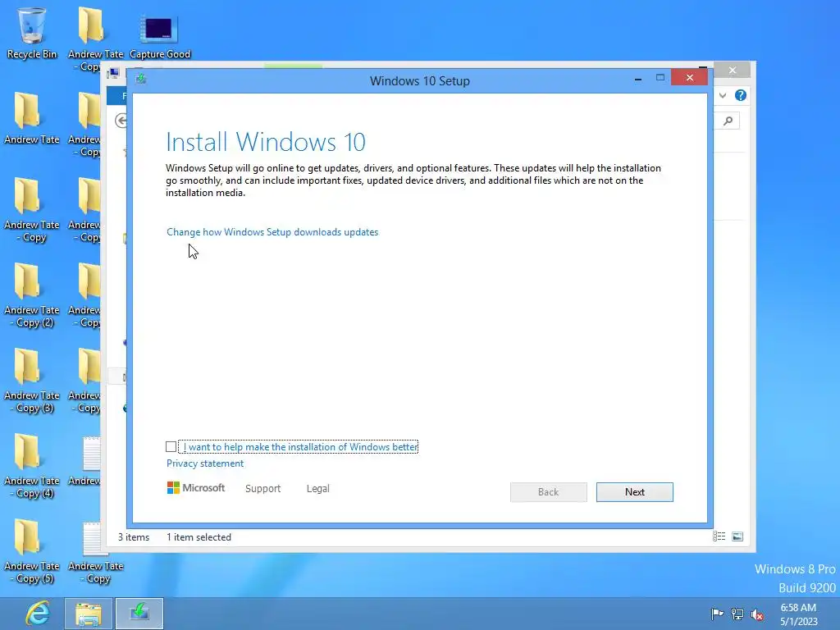Open File Explorer from the taskbar
The height and width of the screenshot is (630, 840).
click(89, 614)
